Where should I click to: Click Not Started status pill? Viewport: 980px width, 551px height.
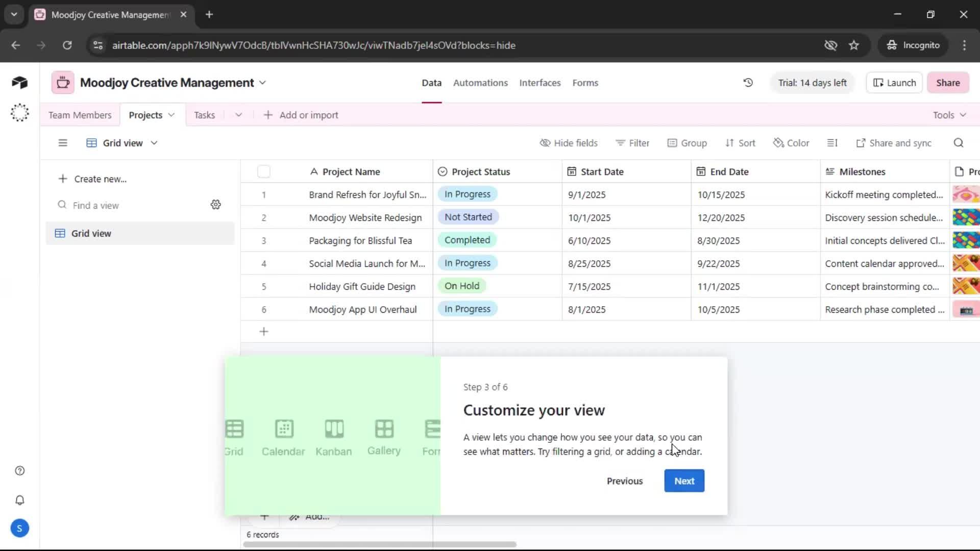(x=468, y=217)
